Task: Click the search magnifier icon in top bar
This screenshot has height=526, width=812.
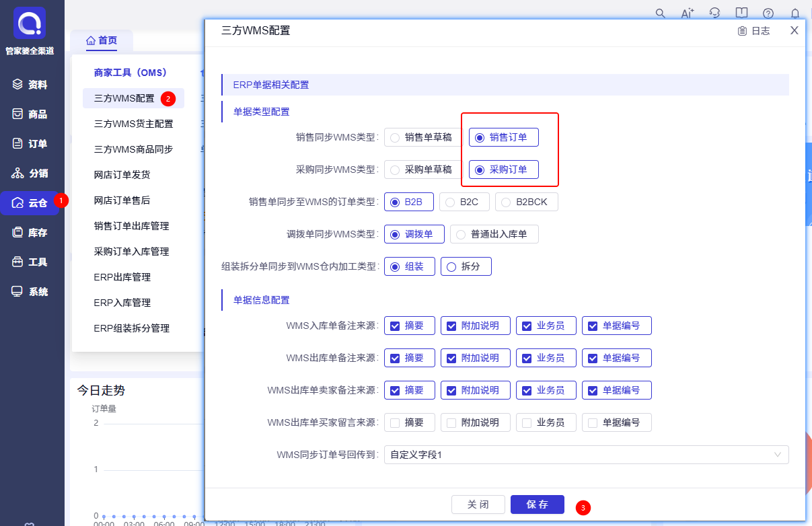Action: point(660,13)
